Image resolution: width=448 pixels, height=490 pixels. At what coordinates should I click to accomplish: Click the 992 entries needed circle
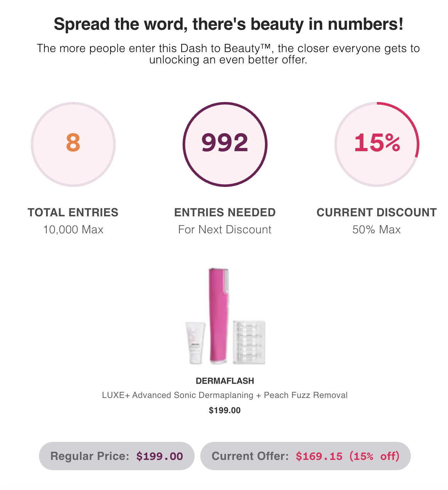coord(225,144)
